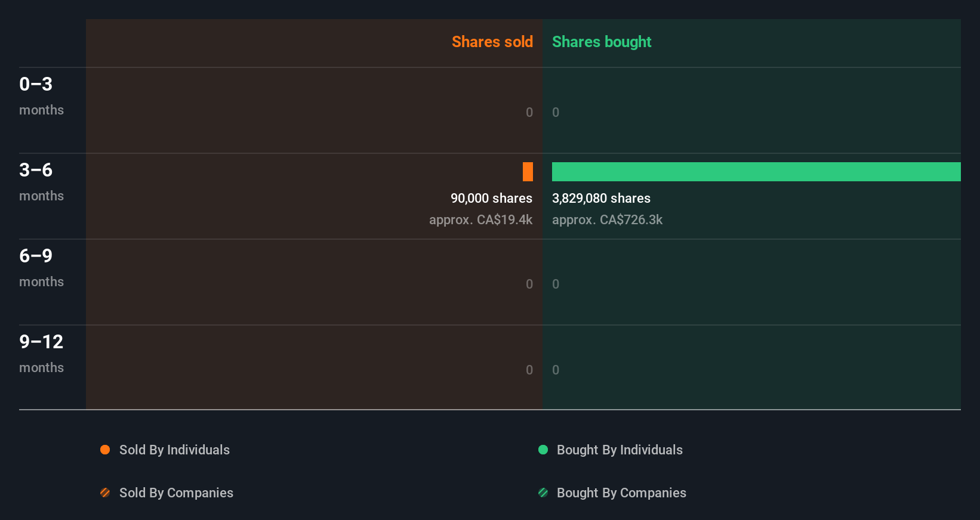This screenshot has height=520, width=980.
Task: Click the sold 0 value in 0–3 months row
Action: (x=529, y=112)
